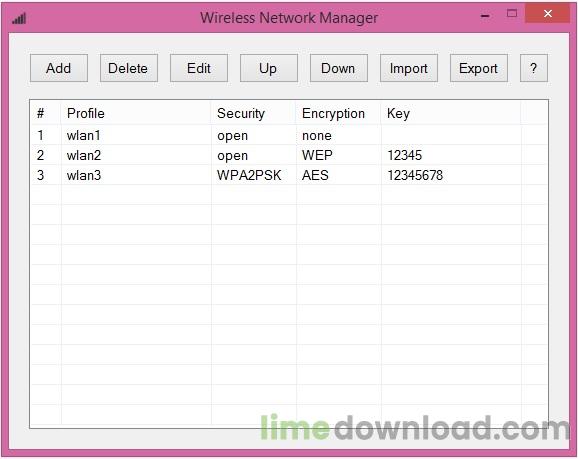The image size is (578, 459).
Task: Select the wlan3 profile row
Action: point(289,175)
